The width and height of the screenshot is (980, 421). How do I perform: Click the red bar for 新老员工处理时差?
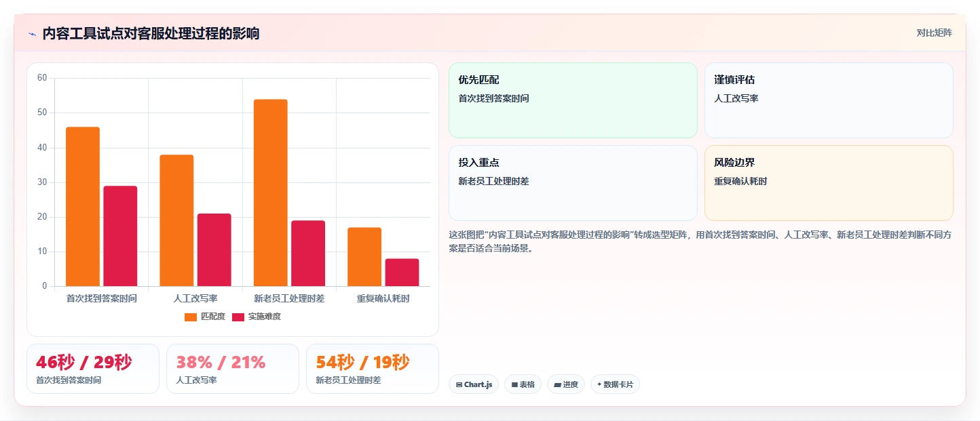tap(308, 253)
